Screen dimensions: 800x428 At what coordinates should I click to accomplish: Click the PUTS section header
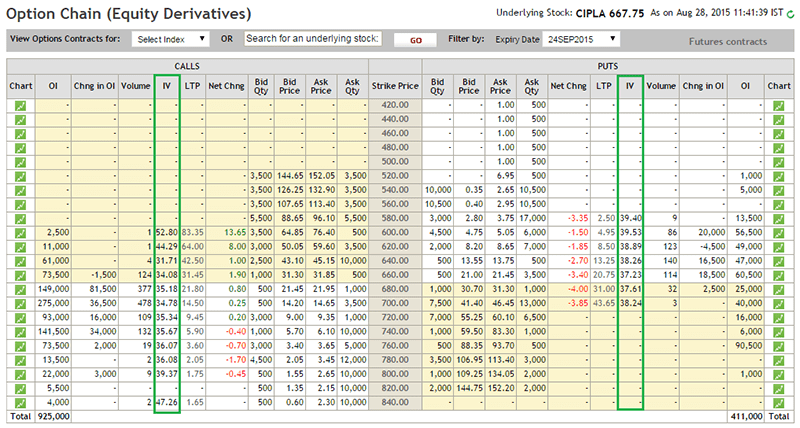pyautogui.click(x=608, y=66)
